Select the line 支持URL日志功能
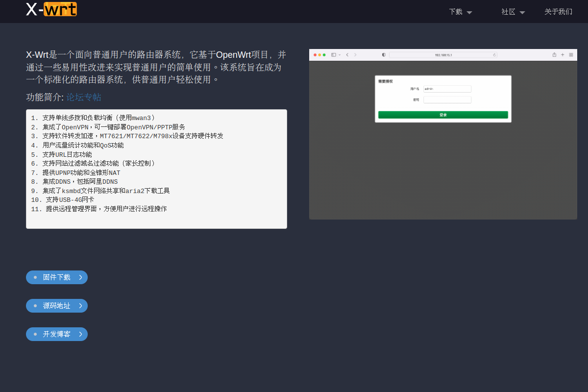Viewport: 588px width, 392px height. [61, 154]
